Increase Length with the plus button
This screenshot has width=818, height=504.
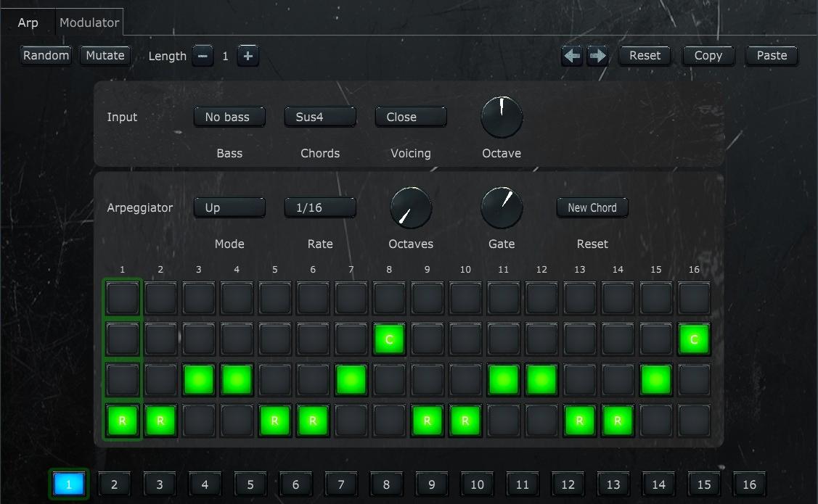(x=248, y=55)
